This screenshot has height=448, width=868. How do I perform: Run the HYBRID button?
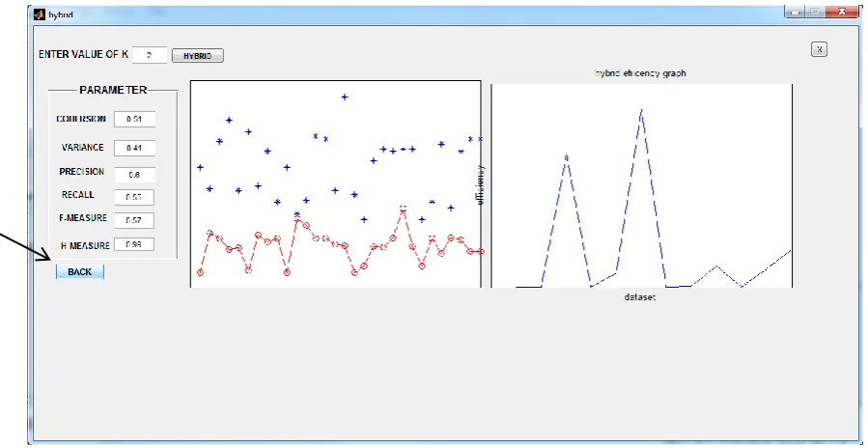(198, 56)
